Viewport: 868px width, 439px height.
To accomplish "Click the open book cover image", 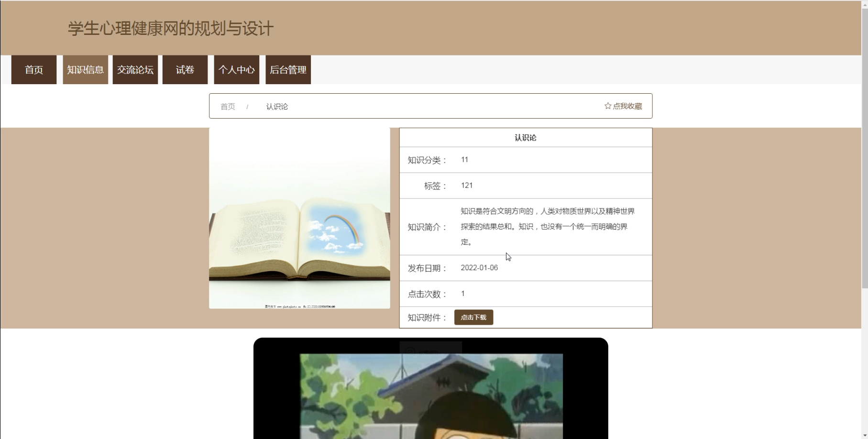I will (x=299, y=218).
